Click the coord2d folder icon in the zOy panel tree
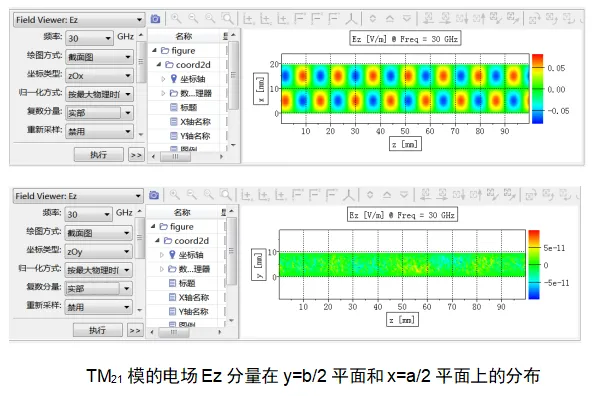 click(x=168, y=240)
